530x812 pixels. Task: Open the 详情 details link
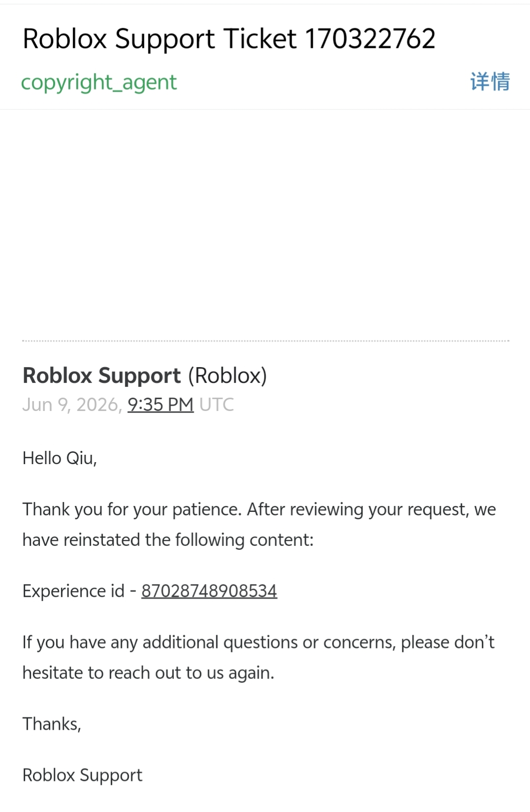click(x=490, y=82)
